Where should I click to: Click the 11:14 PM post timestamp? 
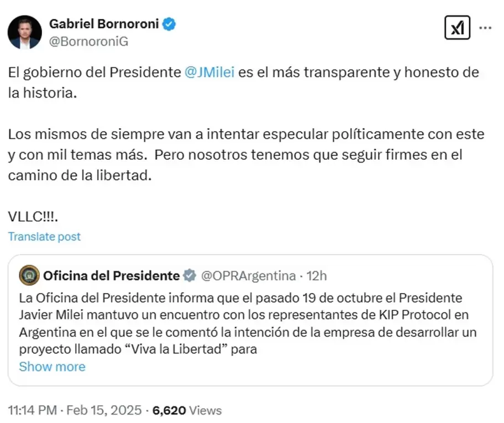(33, 410)
